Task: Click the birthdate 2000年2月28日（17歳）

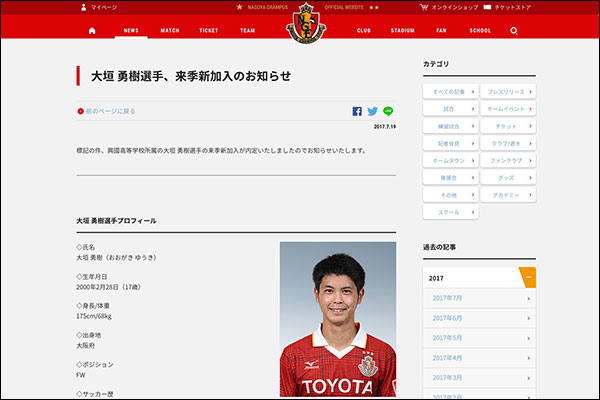Action: [109, 287]
